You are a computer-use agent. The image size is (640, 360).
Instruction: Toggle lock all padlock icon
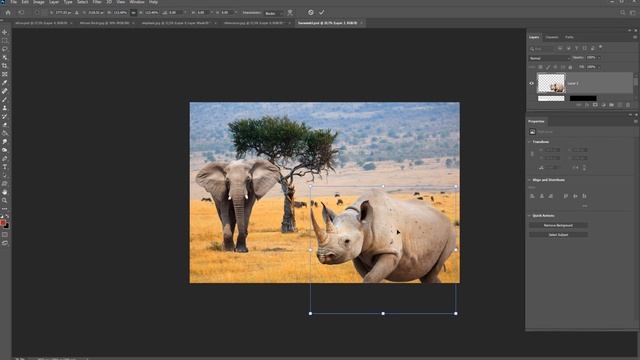570,67
